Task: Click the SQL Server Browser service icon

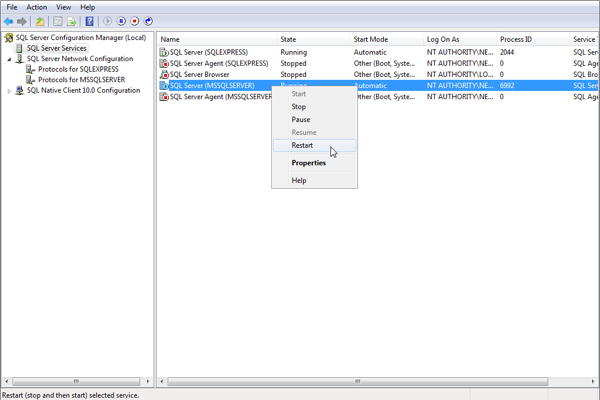Action: click(164, 75)
